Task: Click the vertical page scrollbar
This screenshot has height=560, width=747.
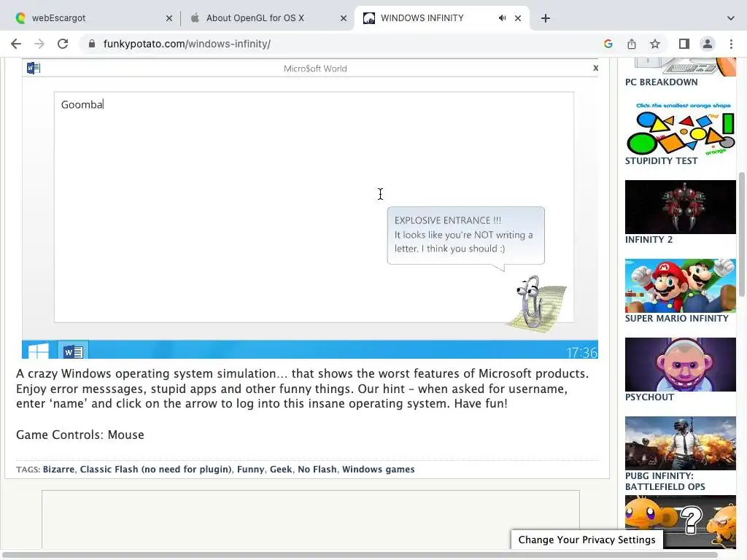Action: (x=741, y=236)
